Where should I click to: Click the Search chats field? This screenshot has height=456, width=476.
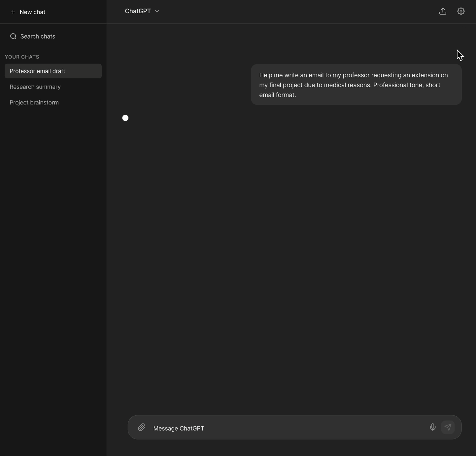(37, 36)
